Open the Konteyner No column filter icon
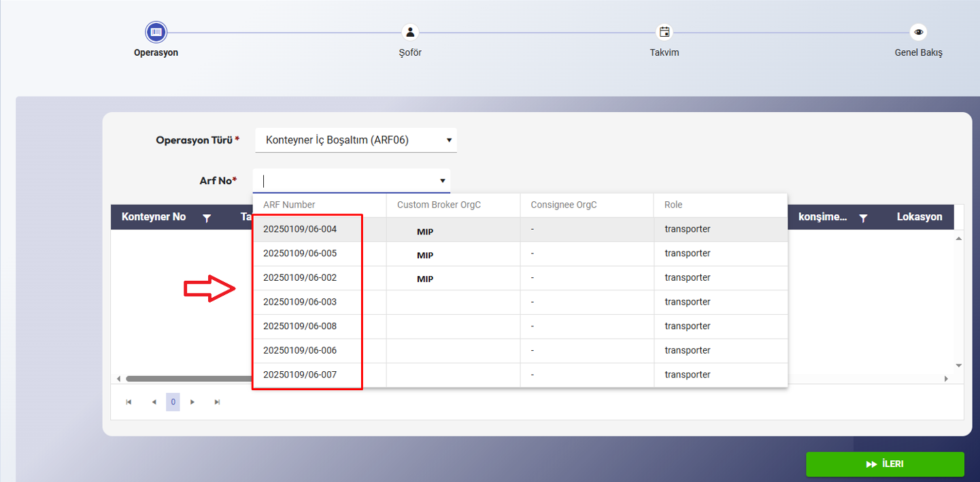 pyautogui.click(x=207, y=218)
